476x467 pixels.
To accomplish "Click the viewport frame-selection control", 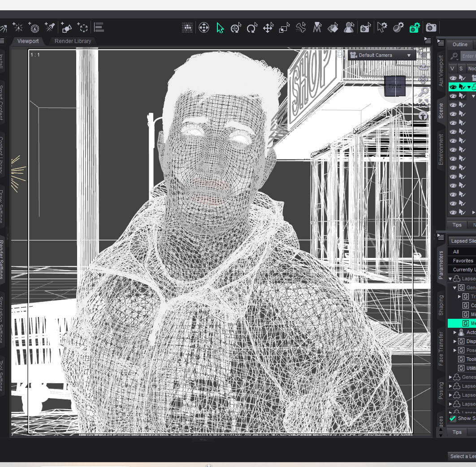I will point(423,103).
